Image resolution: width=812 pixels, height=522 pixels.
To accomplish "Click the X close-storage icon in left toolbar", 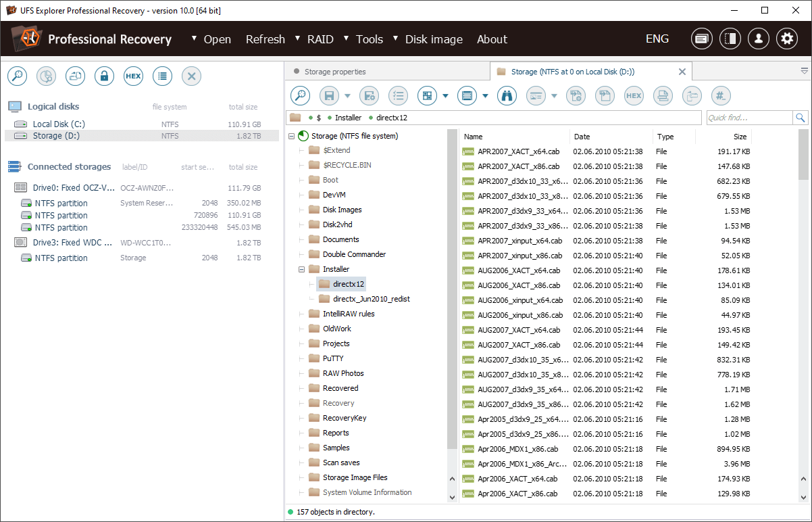I will [x=191, y=76].
